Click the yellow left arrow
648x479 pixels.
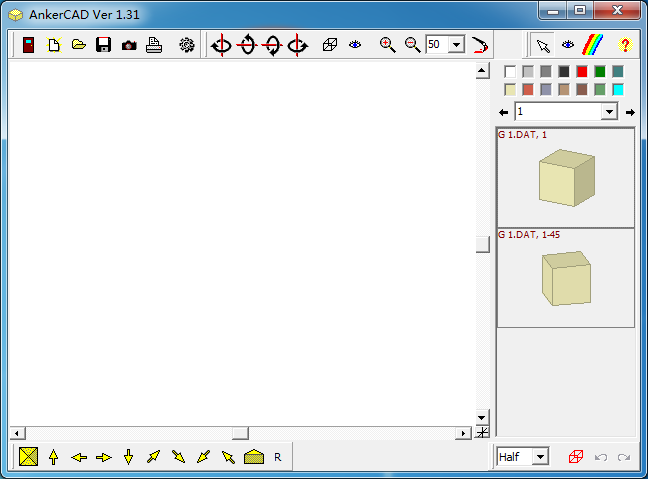[x=79, y=457]
